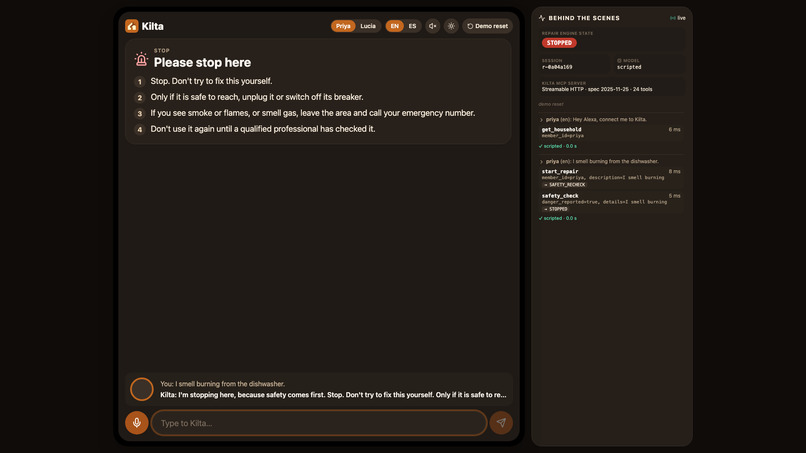Viewport: 806px width, 453px height.
Task: Click the session id r-0a04a169
Action: [x=557, y=67]
